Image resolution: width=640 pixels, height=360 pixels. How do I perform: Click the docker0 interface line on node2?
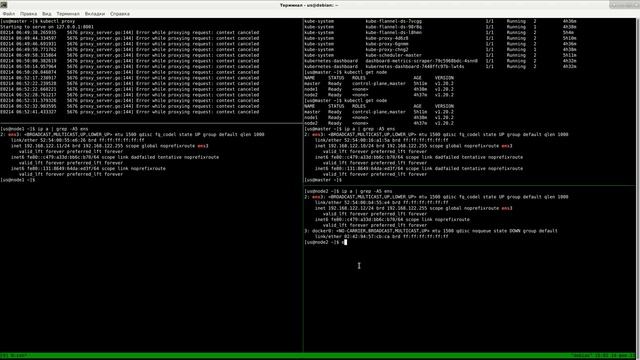431,231
